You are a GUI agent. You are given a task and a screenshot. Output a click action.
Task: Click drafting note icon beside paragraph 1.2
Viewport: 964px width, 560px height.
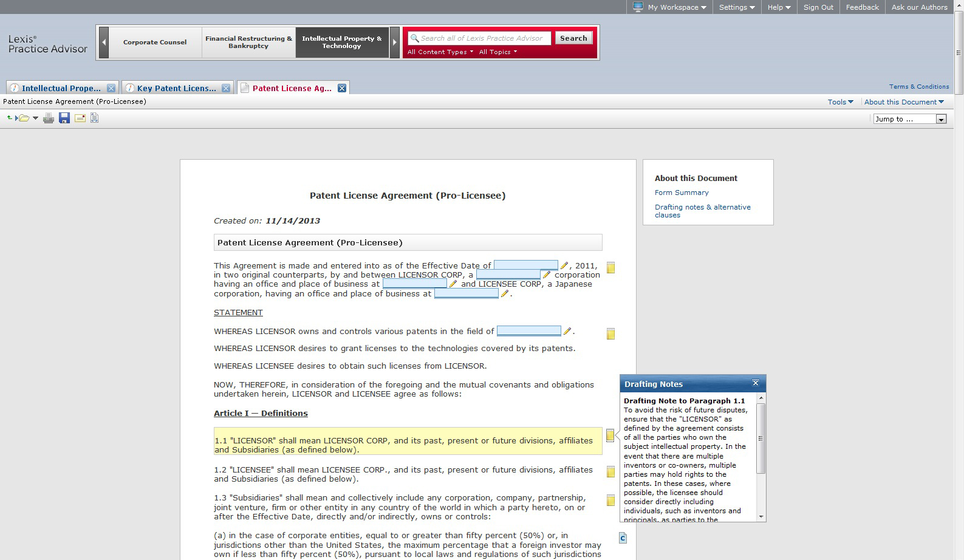(x=611, y=472)
